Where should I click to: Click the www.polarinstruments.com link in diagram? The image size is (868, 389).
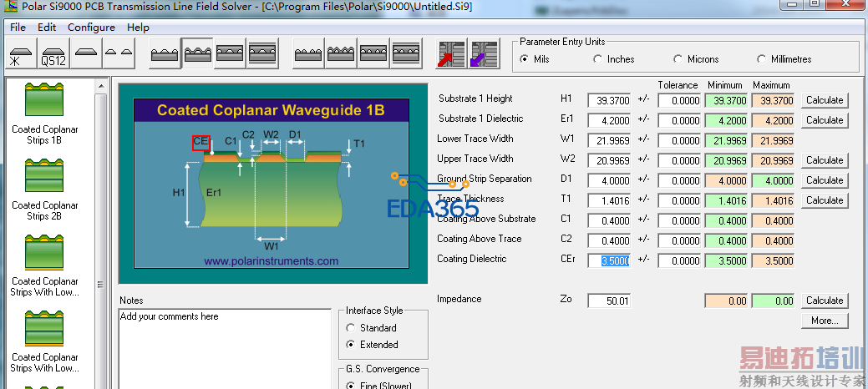[x=272, y=261]
